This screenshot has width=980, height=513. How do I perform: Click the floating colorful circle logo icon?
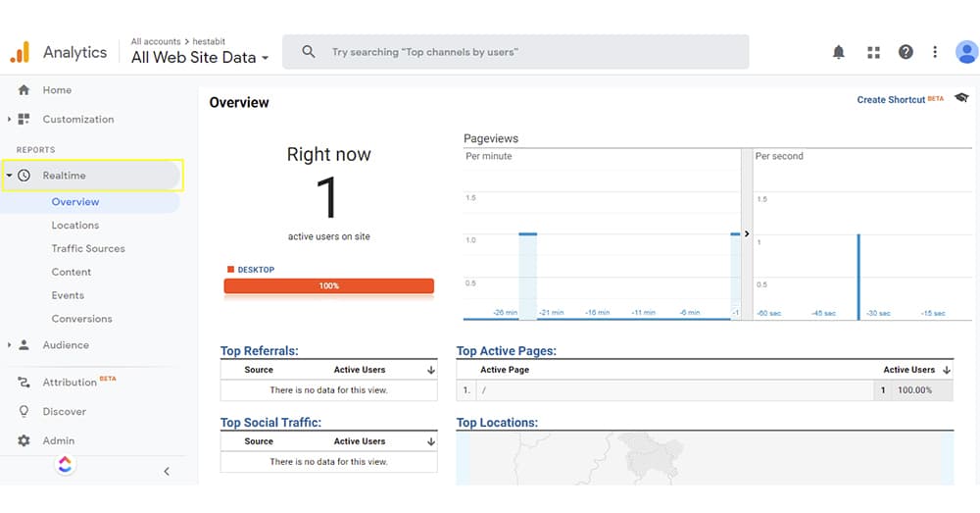click(65, 465)
